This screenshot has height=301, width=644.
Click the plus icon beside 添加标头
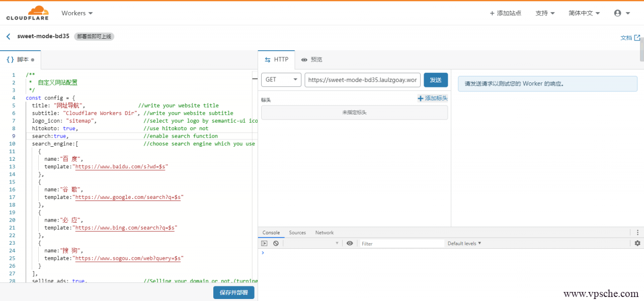pyautogui.click(x=421, y=98)
